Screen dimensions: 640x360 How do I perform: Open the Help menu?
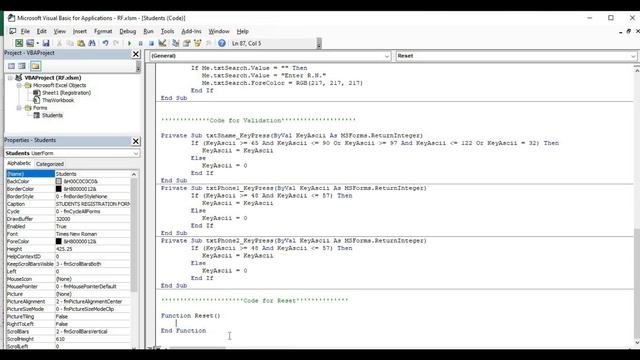(242, 31)
